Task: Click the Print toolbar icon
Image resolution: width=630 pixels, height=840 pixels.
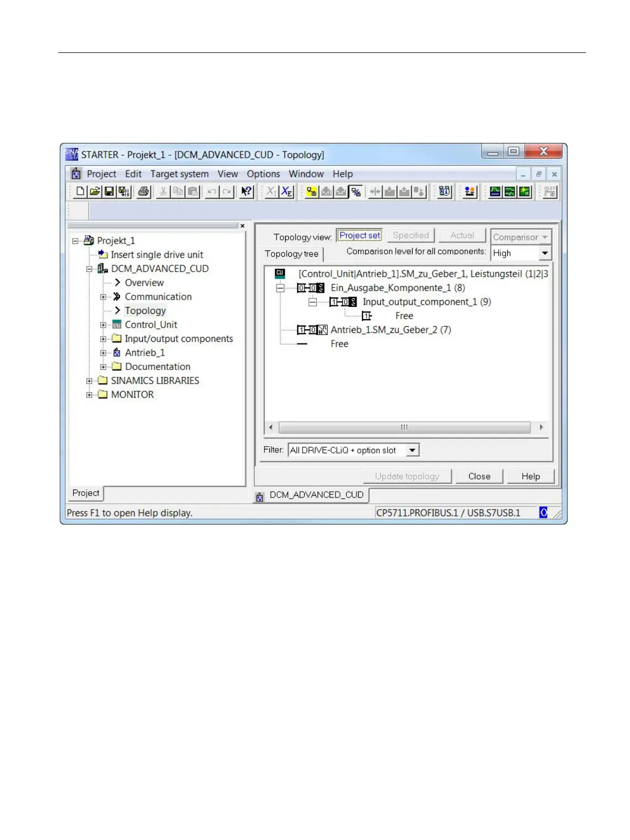Action: [143, 192]
